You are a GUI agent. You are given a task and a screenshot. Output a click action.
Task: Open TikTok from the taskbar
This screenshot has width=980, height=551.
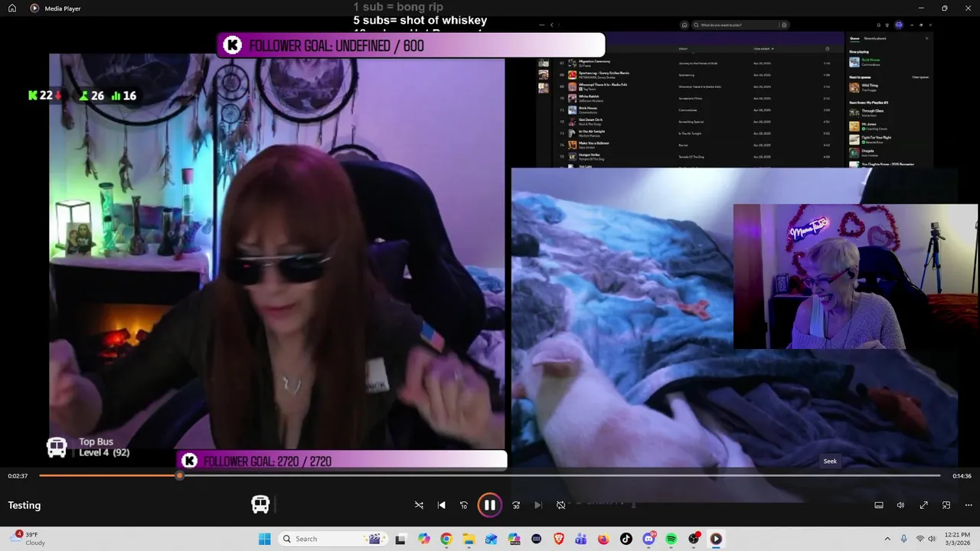[626, 539]
